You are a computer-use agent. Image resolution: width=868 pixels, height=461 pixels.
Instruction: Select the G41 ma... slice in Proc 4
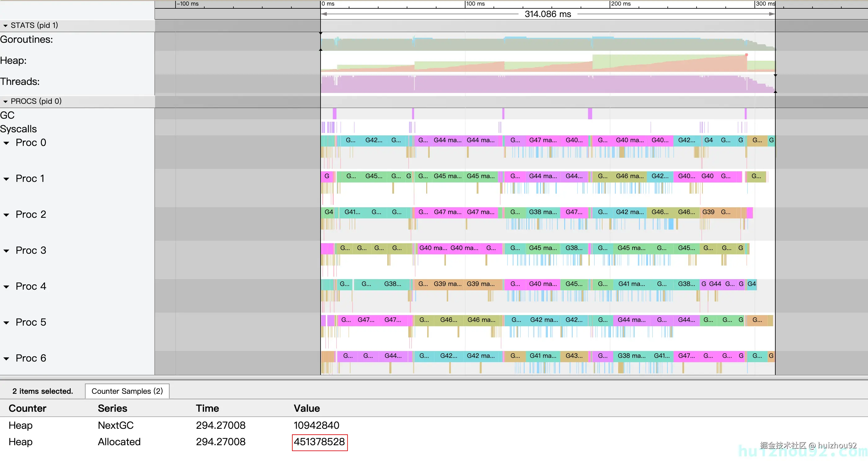pos(631,284)
